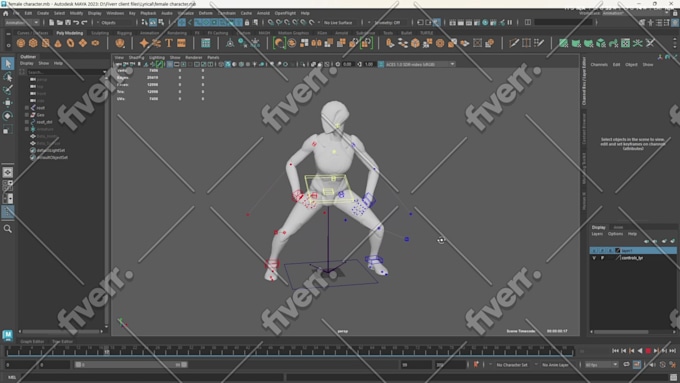Activate the Rotate tool
680x383 pixels.
coord(8,116)
